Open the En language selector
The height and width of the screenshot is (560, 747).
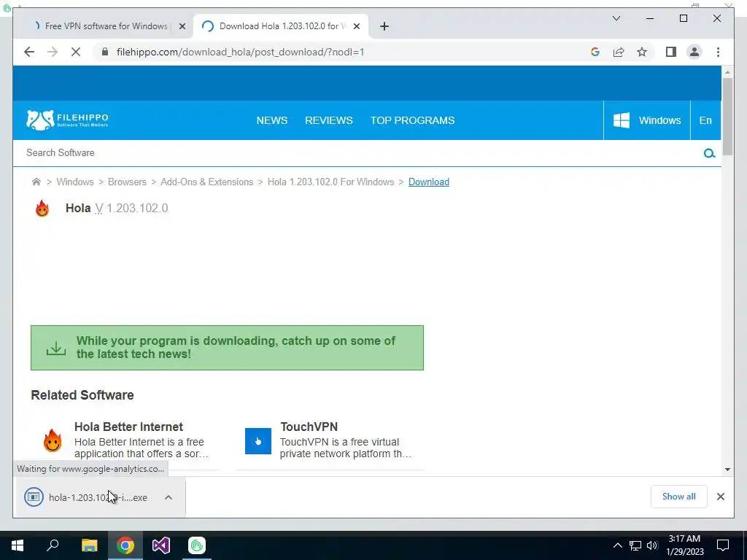tap(705, 120)
